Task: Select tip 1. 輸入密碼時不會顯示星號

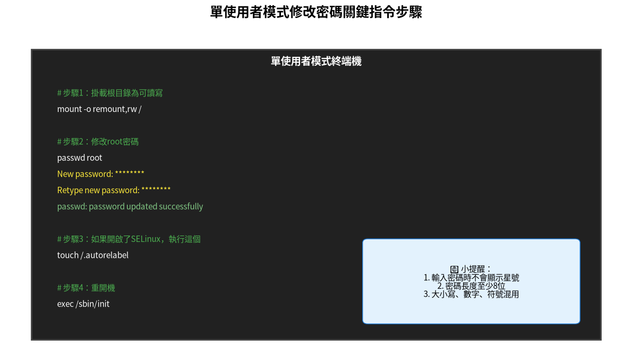Action: (471, 278)
